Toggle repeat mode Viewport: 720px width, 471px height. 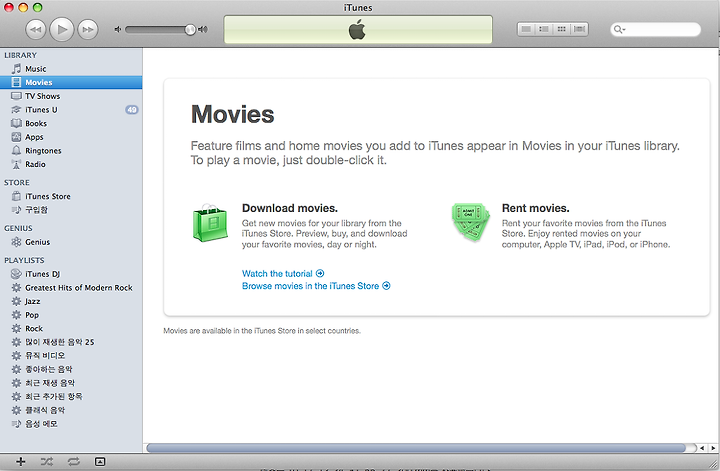tap(73, 462)
